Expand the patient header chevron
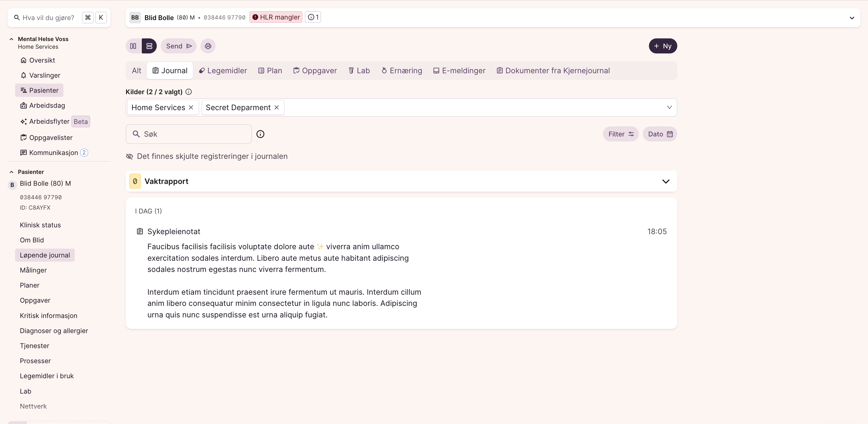The height and width of the screenshot is (424, 868). tap(851, 18)
